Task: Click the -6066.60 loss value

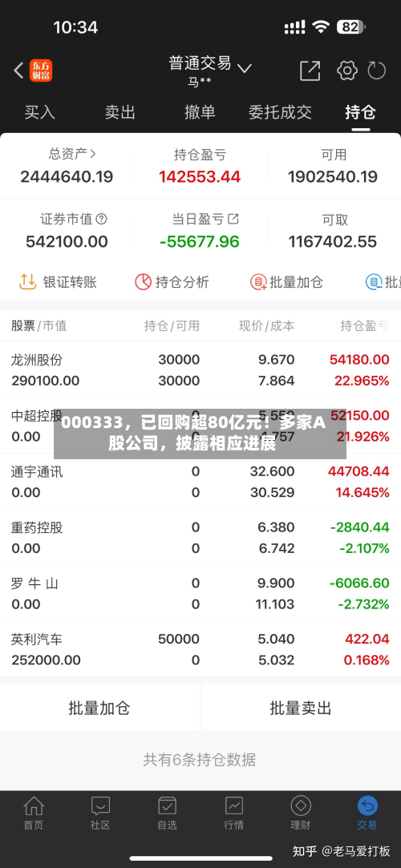Action: [x=359, y=583]
